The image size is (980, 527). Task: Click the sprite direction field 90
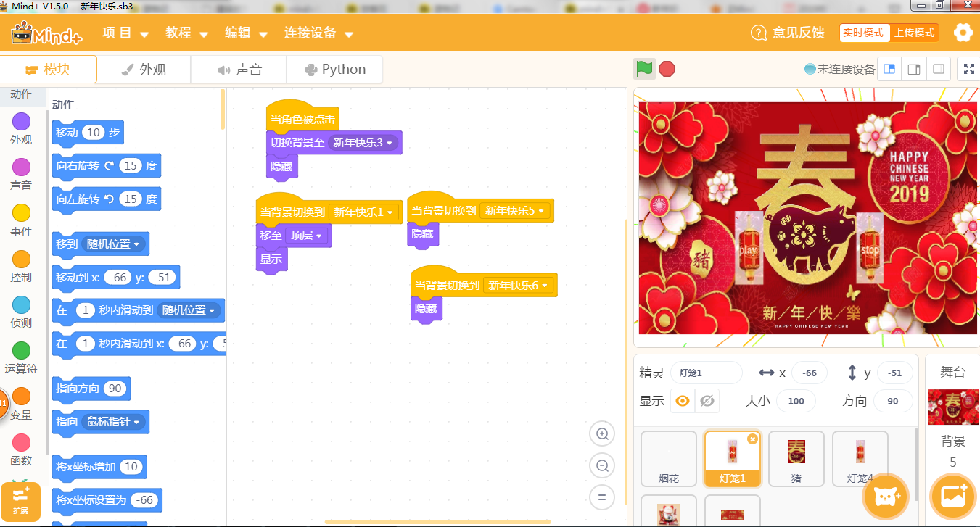[x=893, y=401]
